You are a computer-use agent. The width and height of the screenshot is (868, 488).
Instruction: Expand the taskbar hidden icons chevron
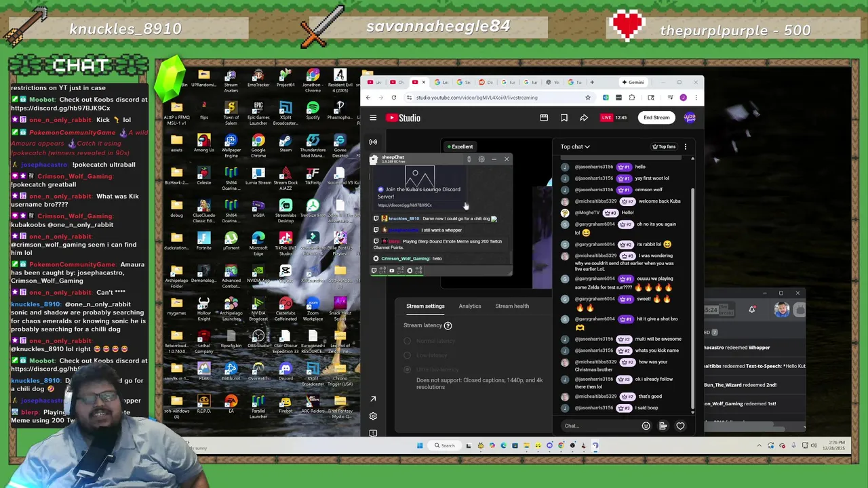click(759, 445)
